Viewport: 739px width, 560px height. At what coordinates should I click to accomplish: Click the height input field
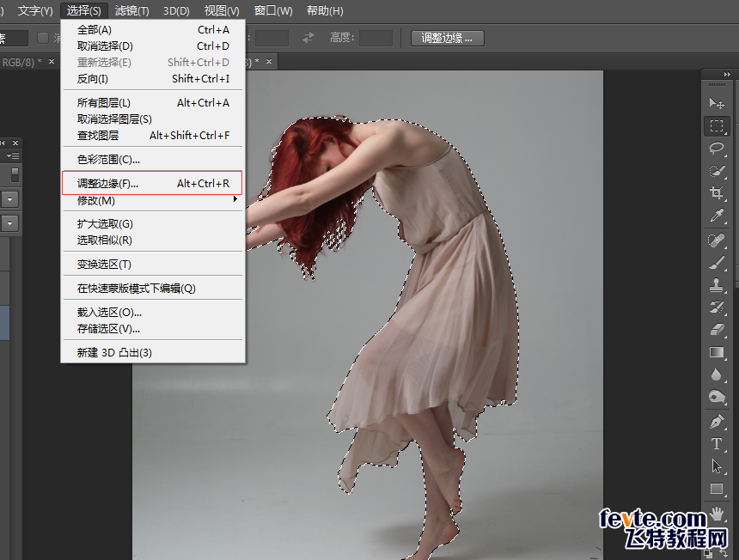[x=376, y=38]
